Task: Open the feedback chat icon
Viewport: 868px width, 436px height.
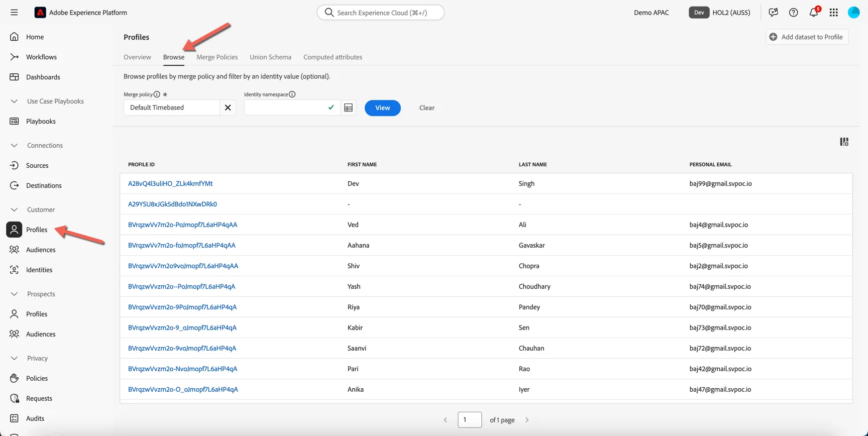Action: (773, 13)
